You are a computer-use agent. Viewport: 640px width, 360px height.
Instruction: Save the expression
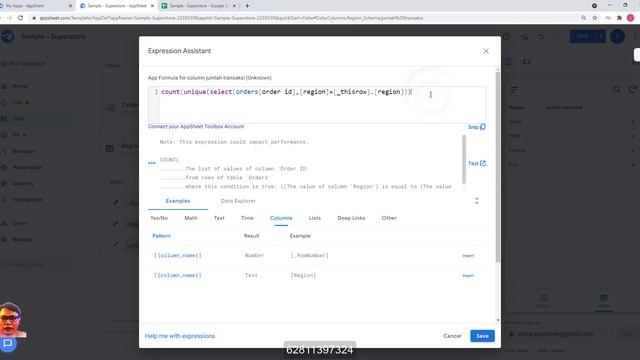482,336
